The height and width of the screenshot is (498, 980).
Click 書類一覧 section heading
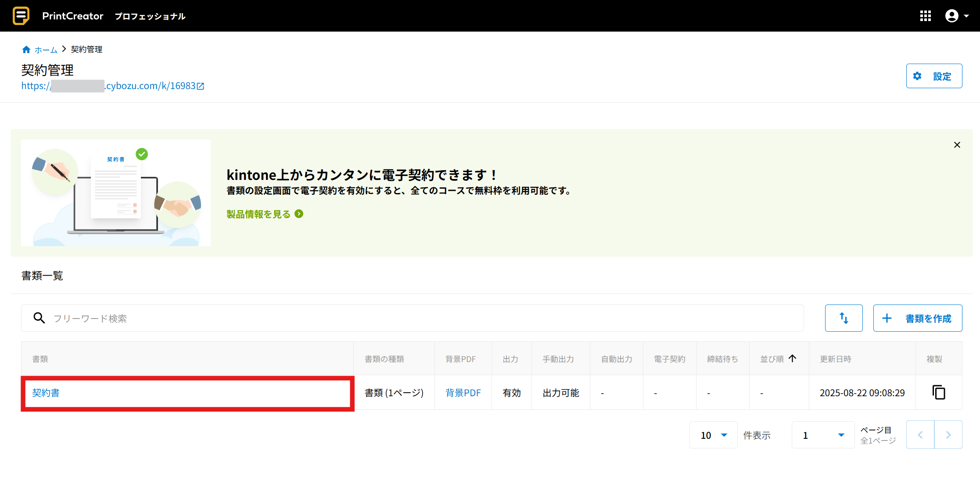click(x=42, y=276)
